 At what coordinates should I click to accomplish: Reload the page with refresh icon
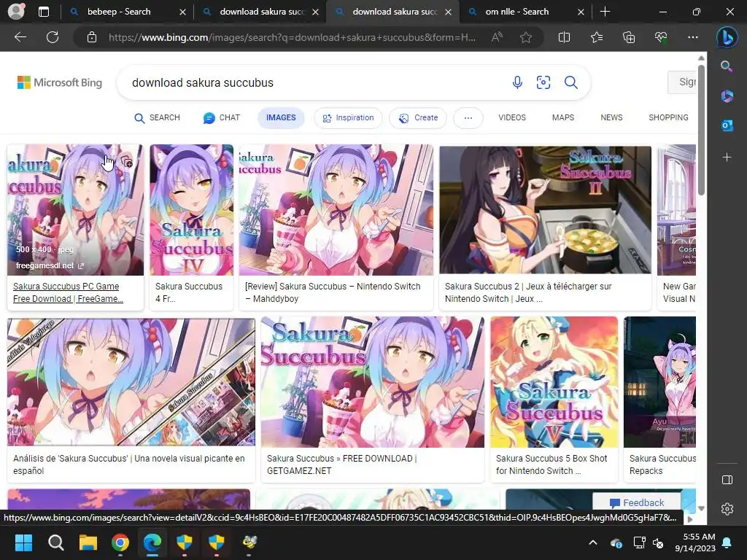pos(53,37)
